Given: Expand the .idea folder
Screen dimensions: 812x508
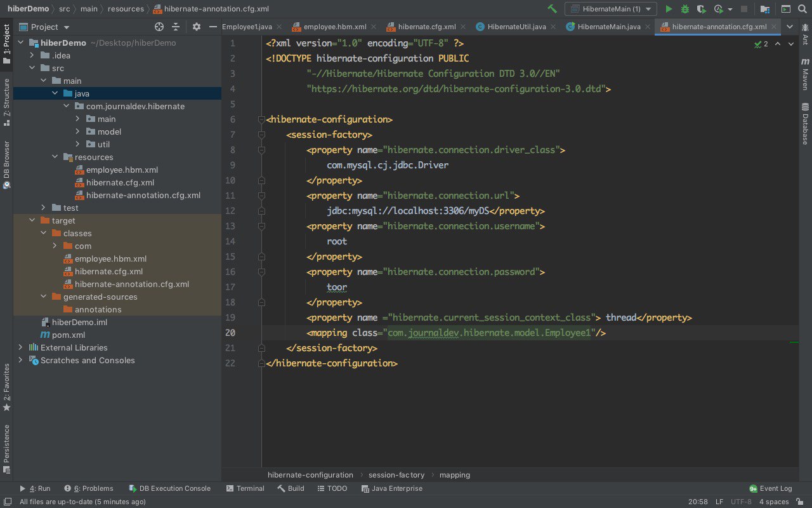Looking at the screenshot, I should pyautogui.click(x=32, y=55).
